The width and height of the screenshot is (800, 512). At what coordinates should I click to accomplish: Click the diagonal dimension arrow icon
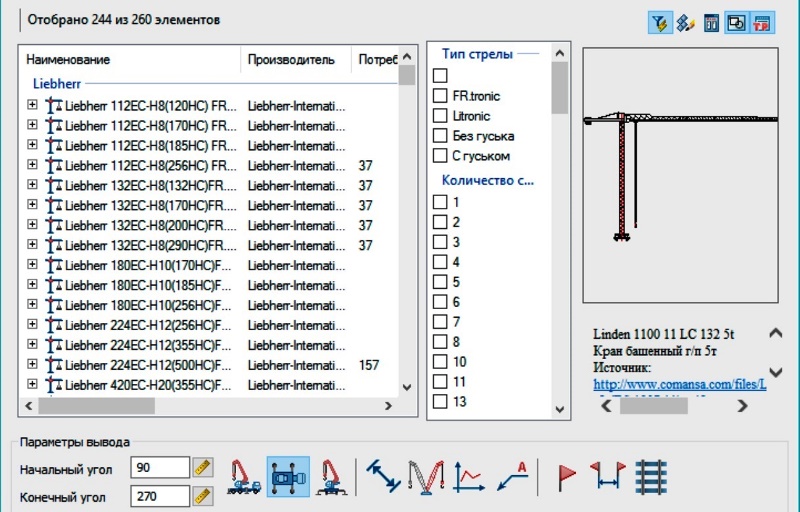(383, 476)
